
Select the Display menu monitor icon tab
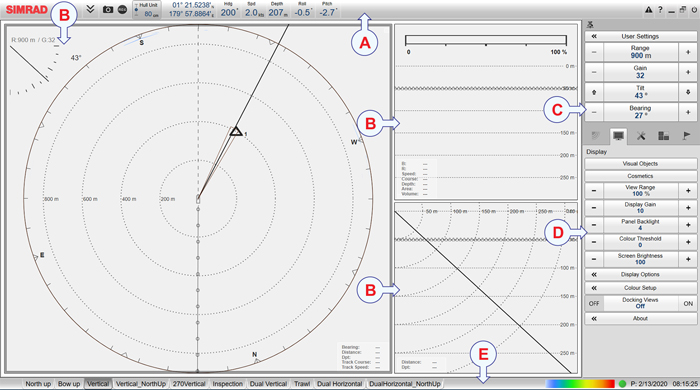coord(618,136)
